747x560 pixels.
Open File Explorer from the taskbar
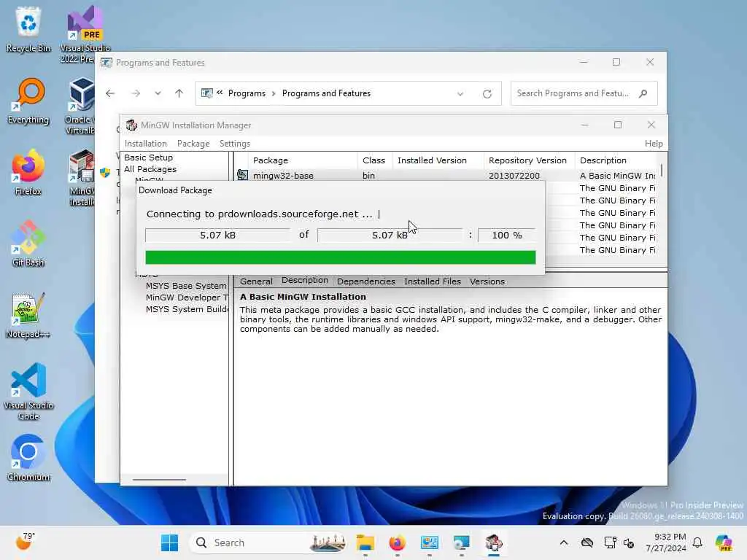coord(365,542)
